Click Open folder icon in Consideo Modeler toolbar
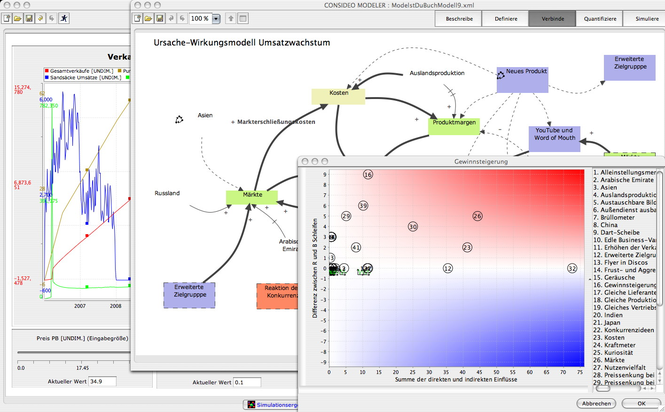This screenshot has height=412, width=665. pos(148,19)
